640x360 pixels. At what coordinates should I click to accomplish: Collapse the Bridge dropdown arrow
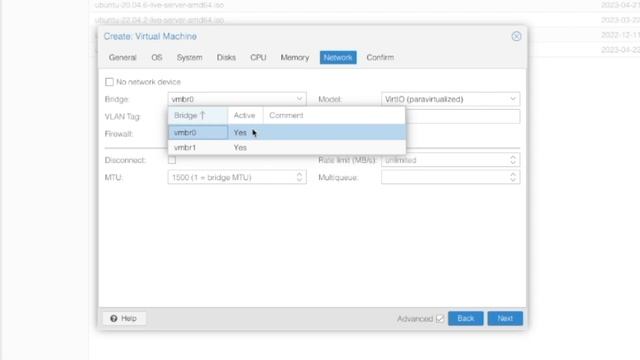point(300,99)
